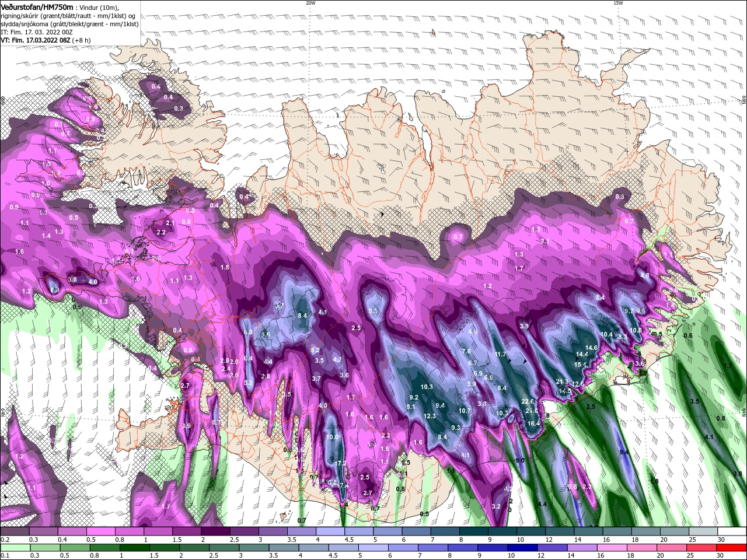Viewport: 747px width, 560px height.
Task: Click dark purple swatch between 2 and 2.5, upper legend
Action: point(215,531)
